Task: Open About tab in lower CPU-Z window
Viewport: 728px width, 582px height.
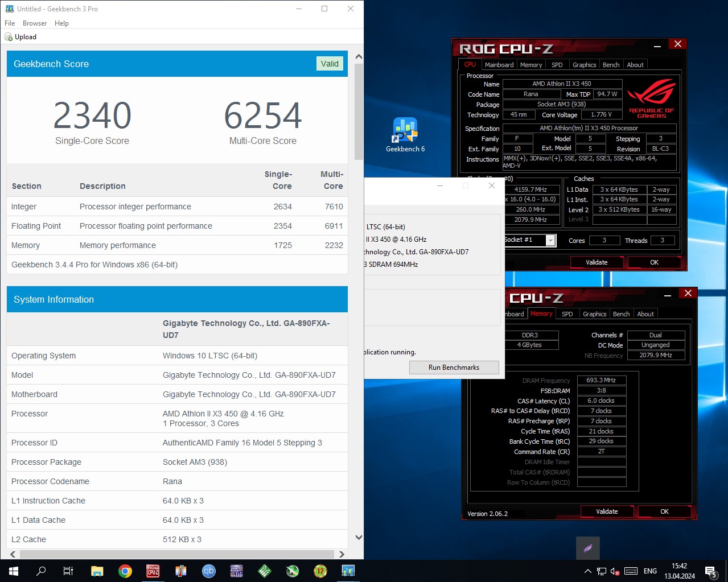Action: coord(645,314)
